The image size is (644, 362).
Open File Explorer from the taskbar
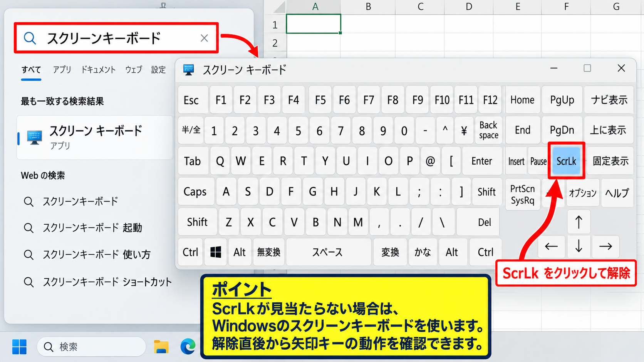point(161,347)
